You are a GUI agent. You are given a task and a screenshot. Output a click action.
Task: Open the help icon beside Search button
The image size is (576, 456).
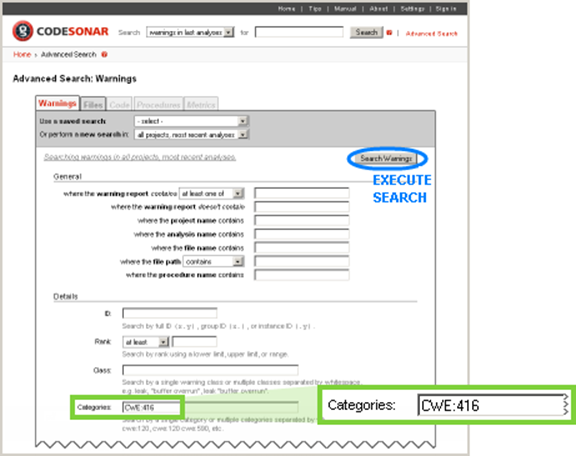(x=389, y=33)
